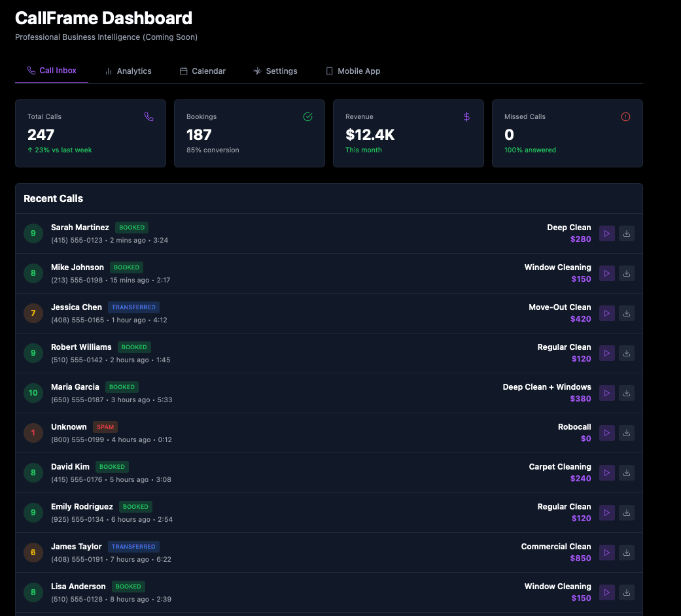Click the checkmark icon on Bookings card
Screen dimensions: 681x616
pyautogui.click(x=307, y=116)
